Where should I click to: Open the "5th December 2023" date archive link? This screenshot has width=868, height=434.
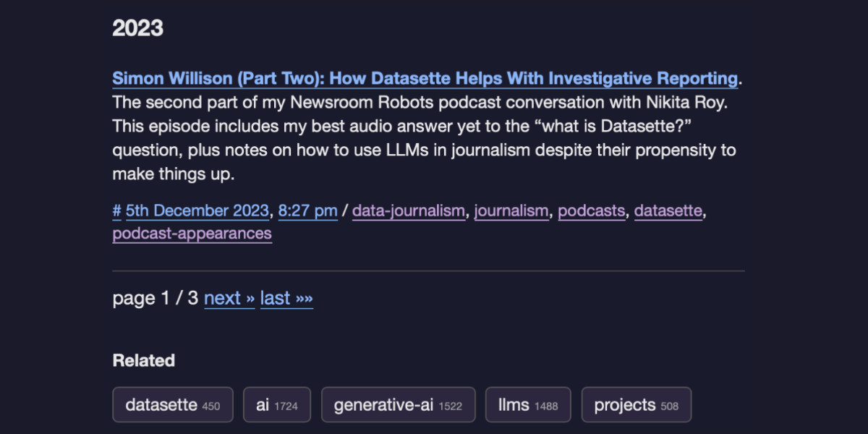(x=196, y=210)
